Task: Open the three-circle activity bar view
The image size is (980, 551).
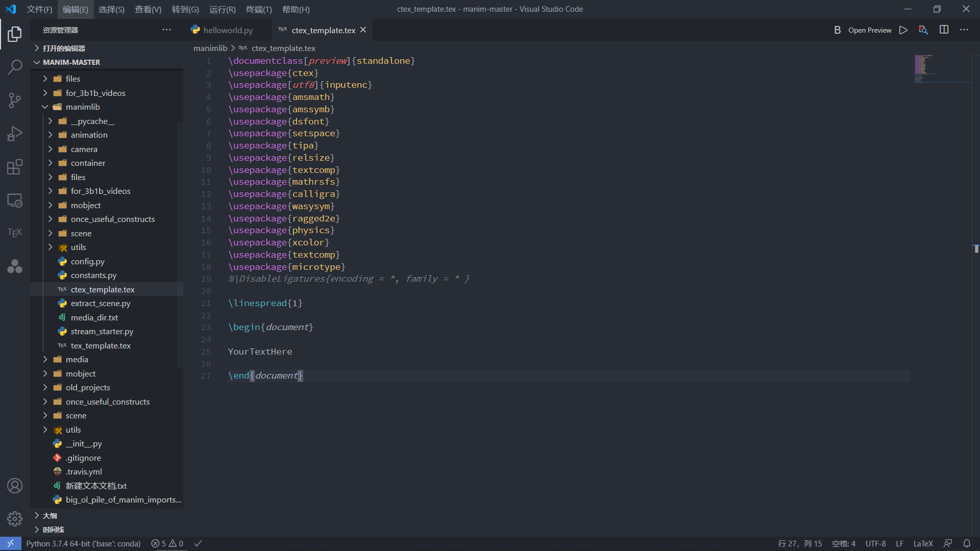Action: click(x=15, y=266)
